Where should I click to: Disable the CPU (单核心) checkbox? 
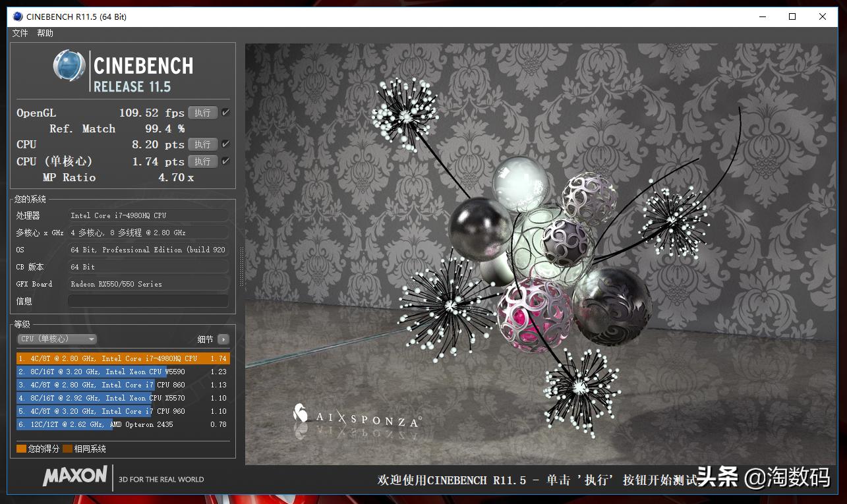(225, 161)
